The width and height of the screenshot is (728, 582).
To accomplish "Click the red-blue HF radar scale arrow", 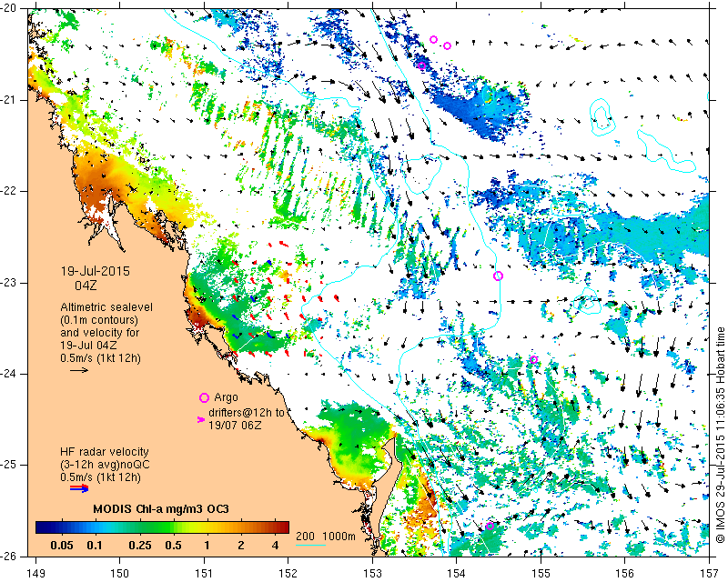I will (x=79, y=488).
